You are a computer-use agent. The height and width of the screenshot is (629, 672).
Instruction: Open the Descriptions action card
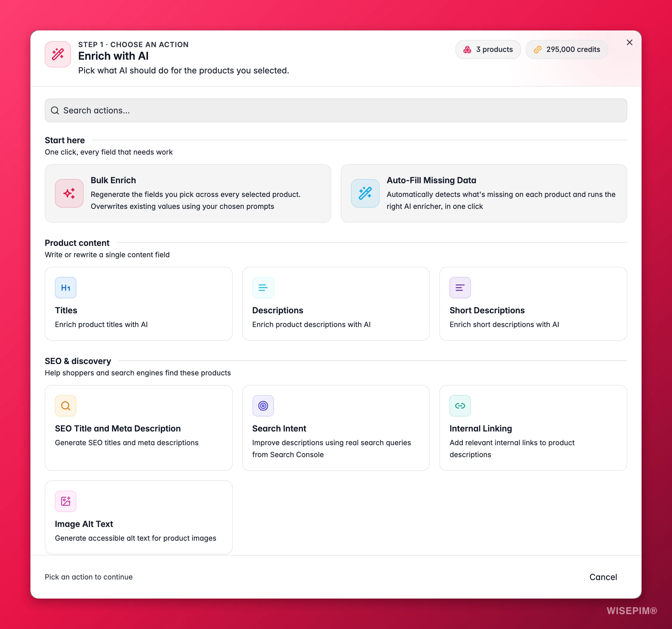click(336, 303)
